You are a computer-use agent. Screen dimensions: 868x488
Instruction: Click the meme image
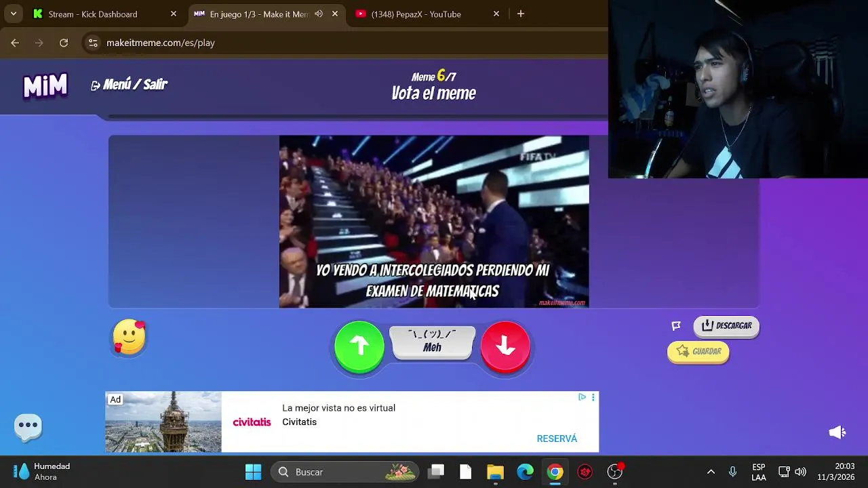coord(434,222)
